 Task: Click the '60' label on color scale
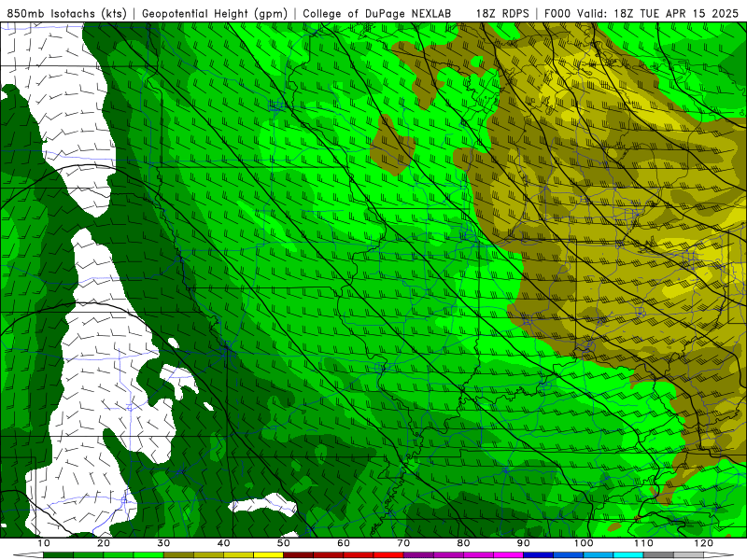point(344,543)
